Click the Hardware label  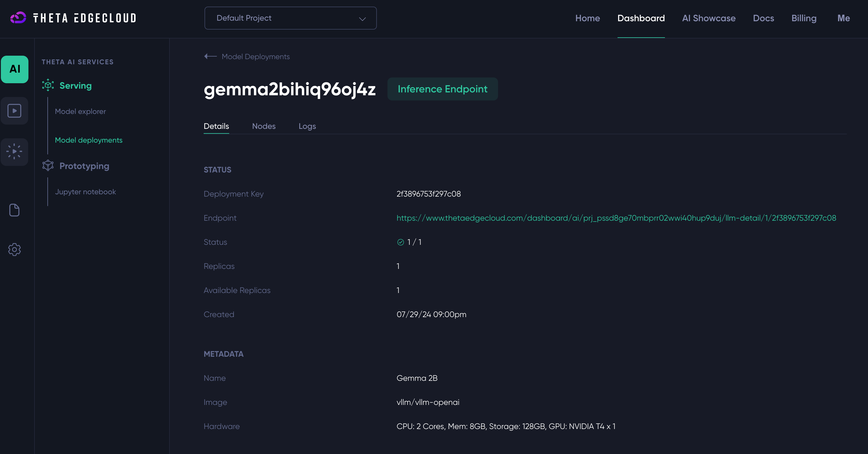222,426
